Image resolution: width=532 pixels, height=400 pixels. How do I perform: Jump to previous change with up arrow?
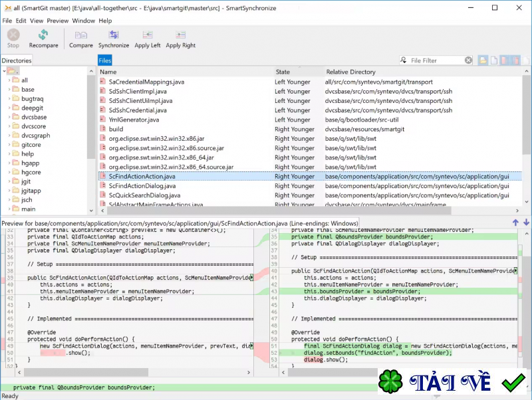tap(515, 223)
